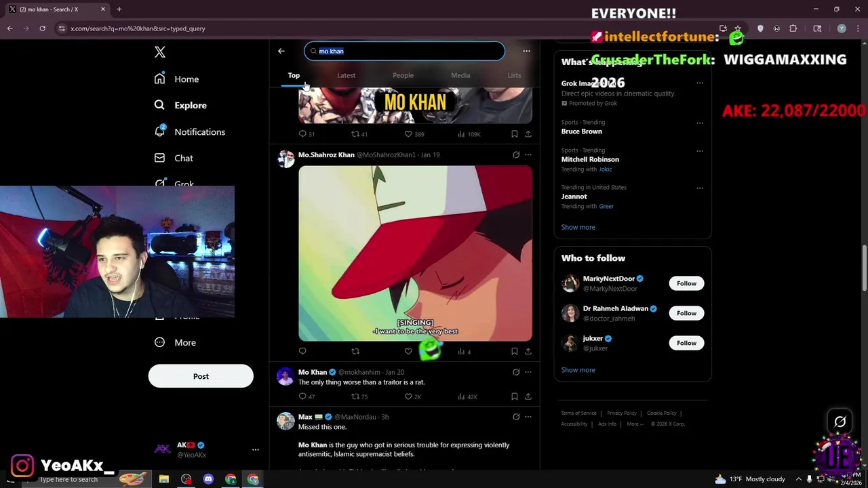Bookmark the MO KHAN video post
Viewport: 868px width, 488px height.
coord(514,134)
